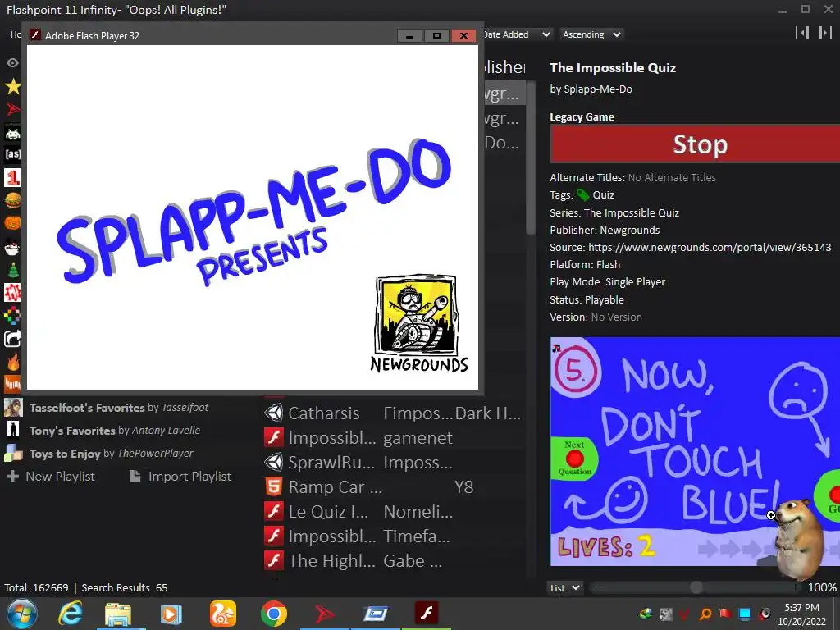Viewport: 840px width, 630px height.
Task: Launch UC Browser from taskbar
Action: pyautogui.click(x=223, y=614)
